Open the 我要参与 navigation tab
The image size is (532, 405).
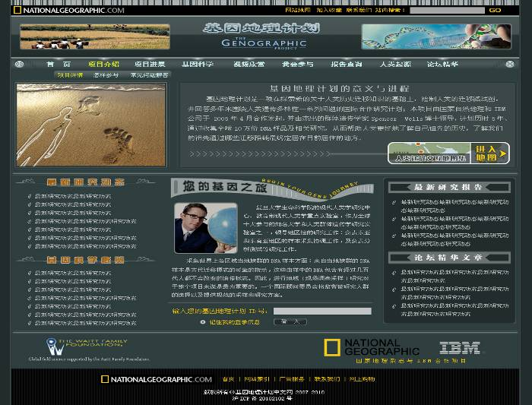(x=298, y=64)
